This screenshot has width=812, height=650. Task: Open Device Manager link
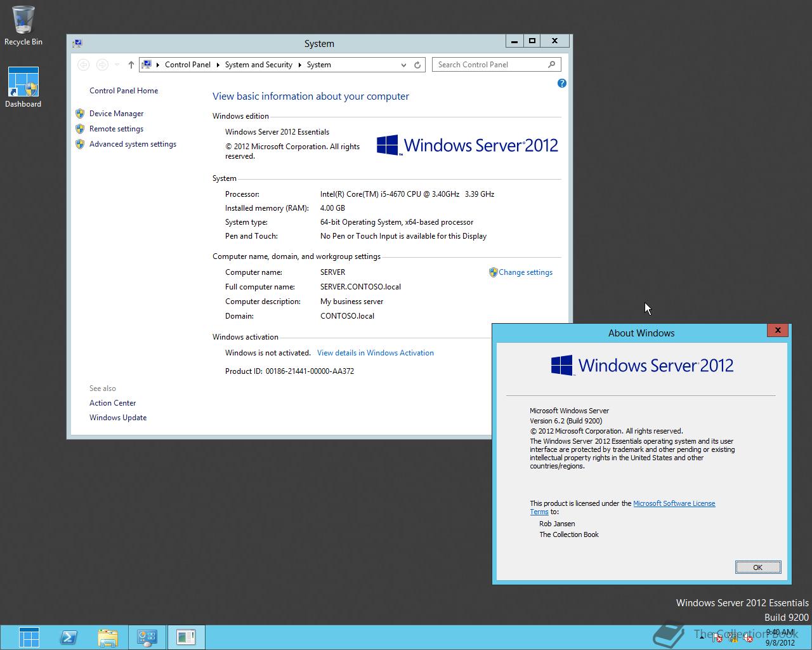pos(116,114)
